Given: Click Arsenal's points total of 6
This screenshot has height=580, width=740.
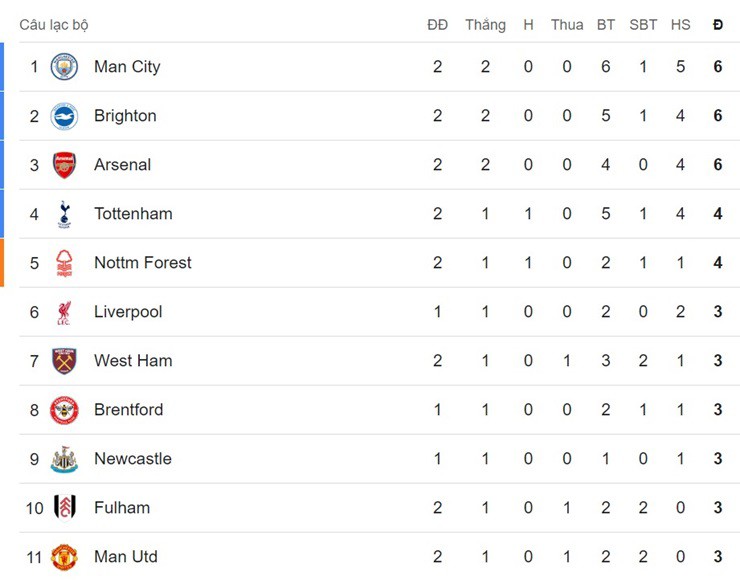Looking at the screenshot, I should click(x=718, y=165).
